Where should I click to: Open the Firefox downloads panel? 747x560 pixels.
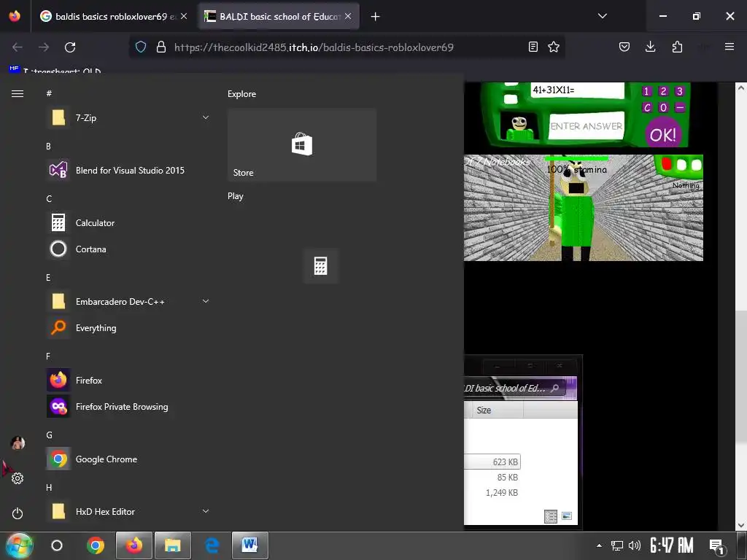coord(650,47)
